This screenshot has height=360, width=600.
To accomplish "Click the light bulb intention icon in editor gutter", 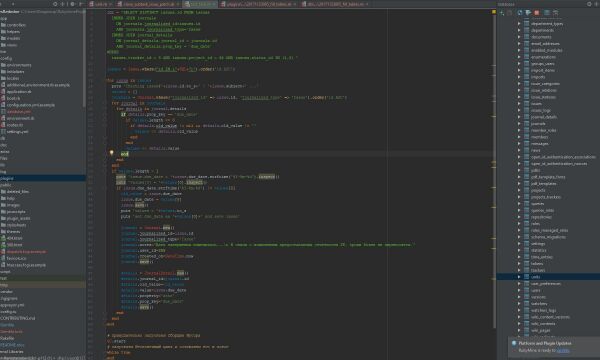I will click(x=111, y=153).
